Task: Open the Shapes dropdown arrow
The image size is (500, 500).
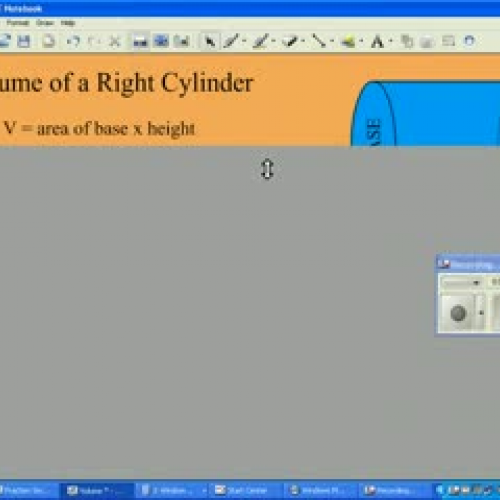Action: pyautogui.click(x=361, y=41)
